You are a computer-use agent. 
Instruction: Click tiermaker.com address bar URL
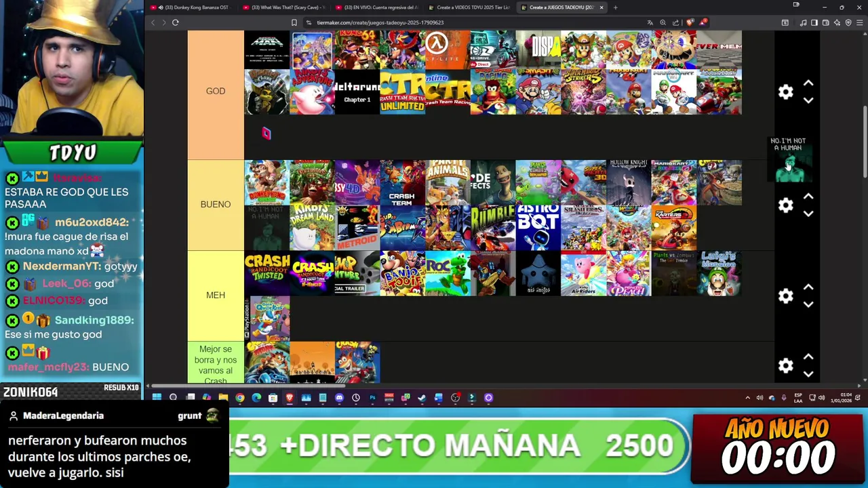[380, 22]
